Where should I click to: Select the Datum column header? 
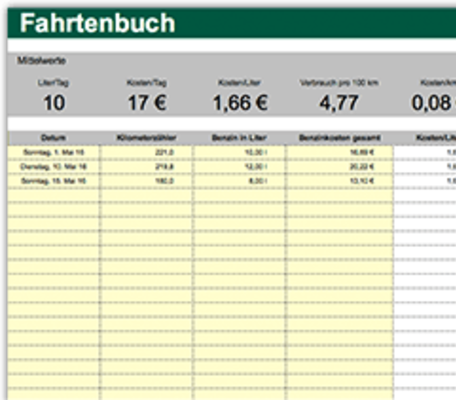point(53,138)
